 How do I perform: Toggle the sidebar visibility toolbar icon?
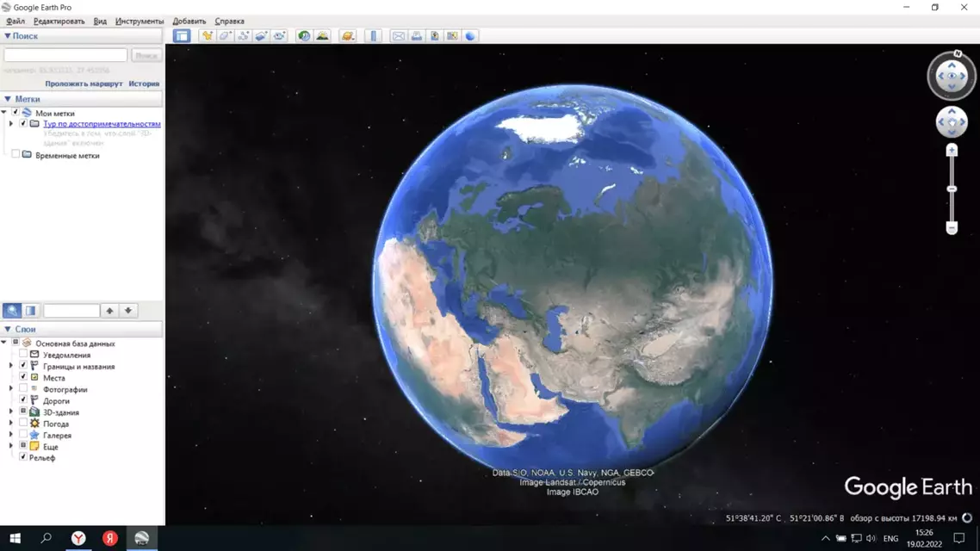[182, 35]
